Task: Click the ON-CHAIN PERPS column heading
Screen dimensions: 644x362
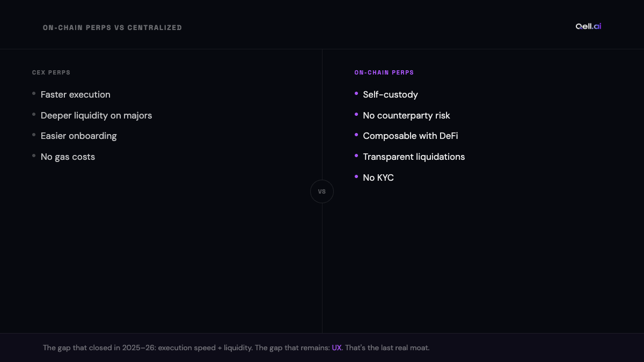Action: pyautogui.click(x=384, y=72)
